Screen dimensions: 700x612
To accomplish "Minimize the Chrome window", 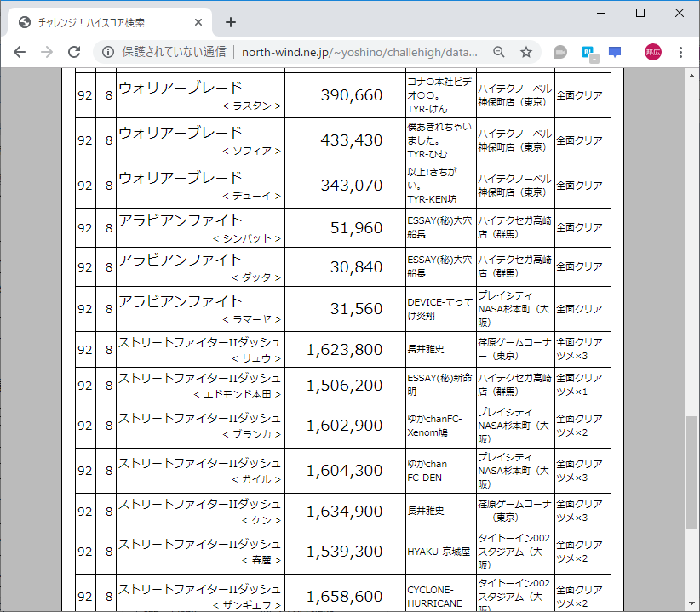I will click(x=601, y=13).
